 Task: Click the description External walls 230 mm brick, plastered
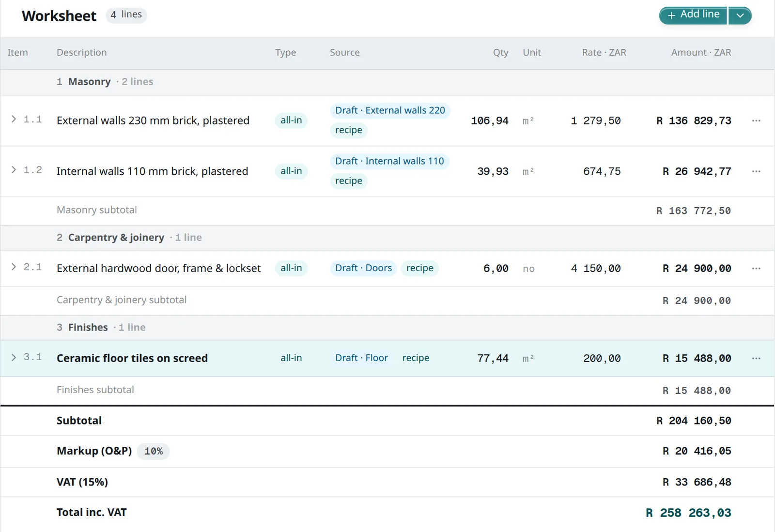[x=153, y=121]
